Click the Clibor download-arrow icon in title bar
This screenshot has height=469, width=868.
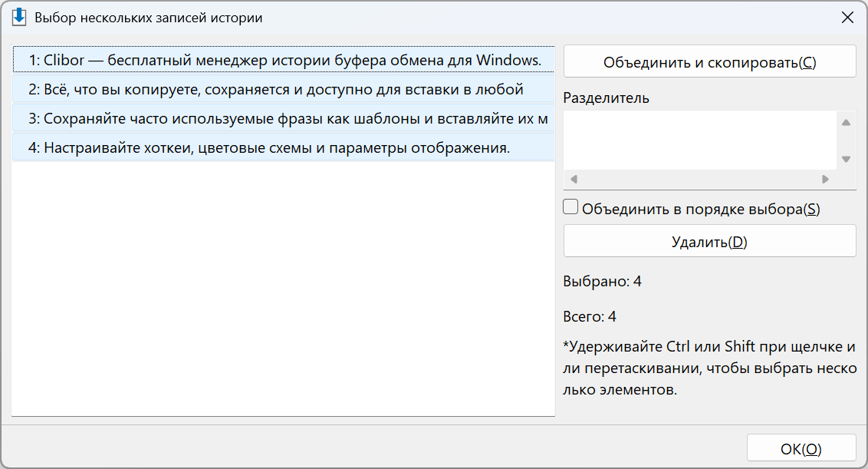pos(19,17)
